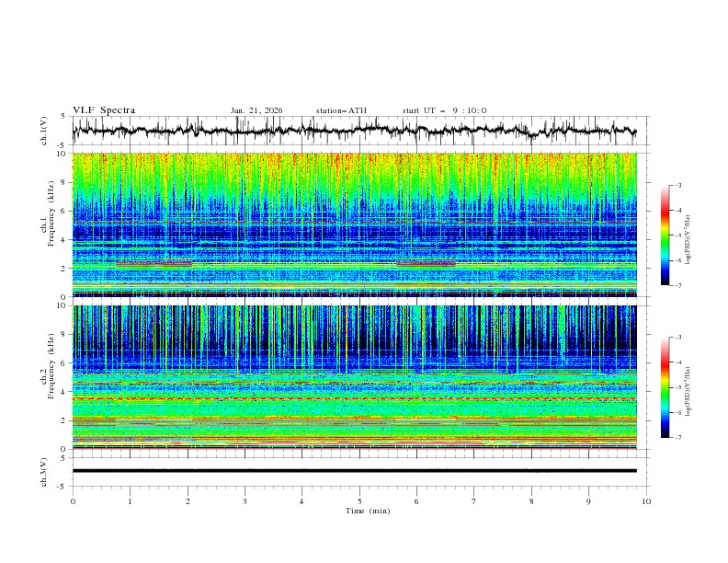Click the ch.1 spectrogram panel
Image resolution: width=728 pixels, height=563 pixels.
[355, 224]
